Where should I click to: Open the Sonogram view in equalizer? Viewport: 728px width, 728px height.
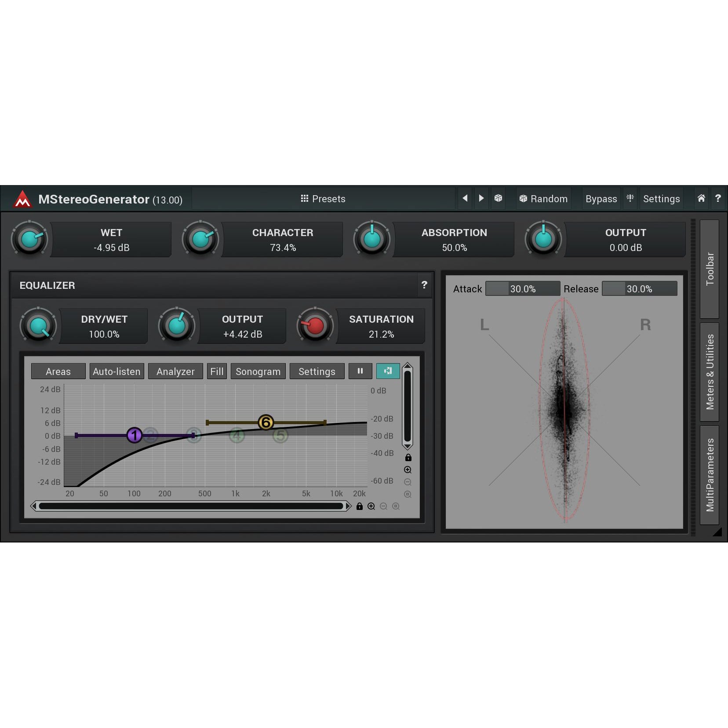pos(258,371)
